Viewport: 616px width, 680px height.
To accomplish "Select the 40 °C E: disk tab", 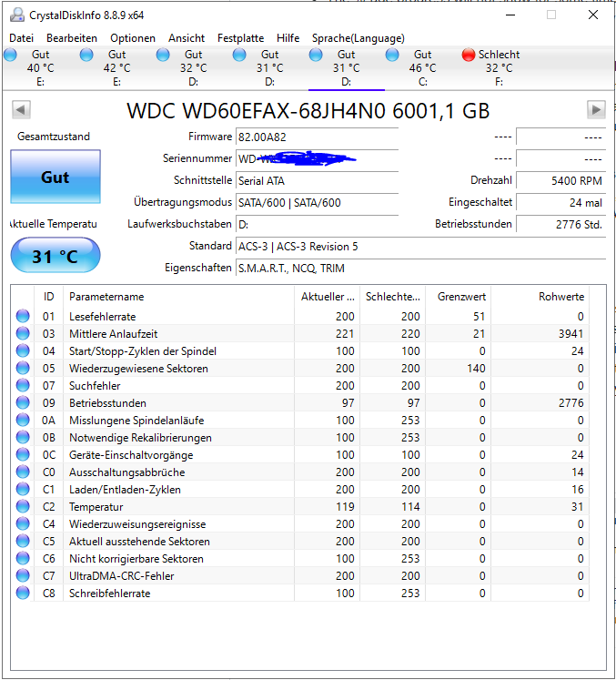I will point(41,68).
